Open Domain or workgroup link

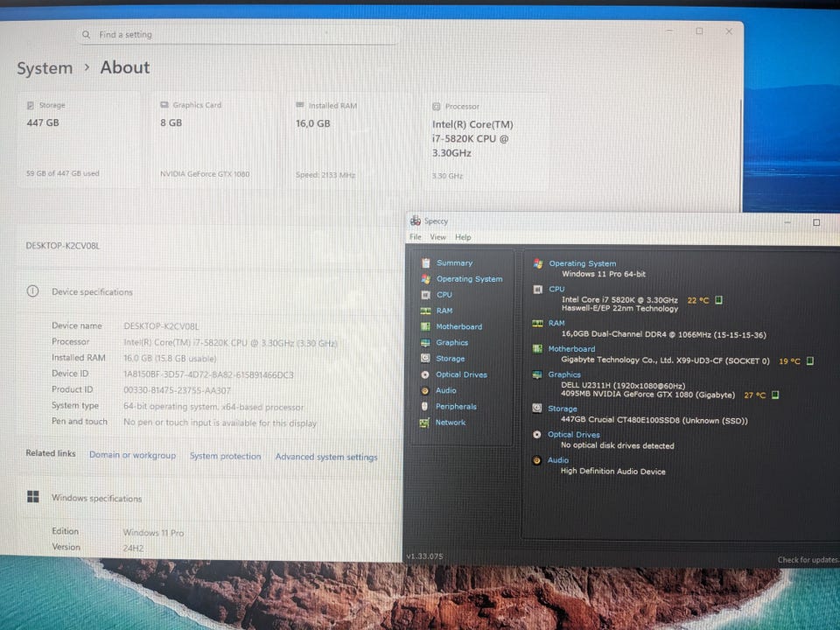pos(132,455)
